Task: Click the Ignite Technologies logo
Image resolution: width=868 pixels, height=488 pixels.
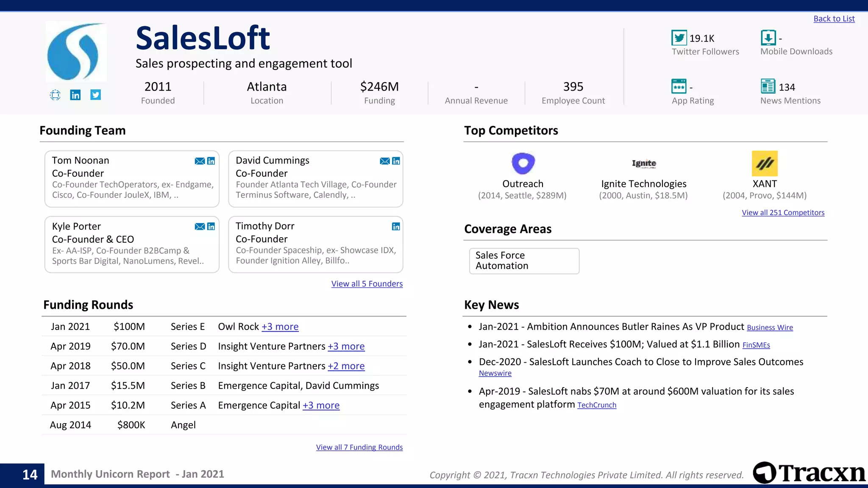Action: pyautogui.click(x=644, y=164)
